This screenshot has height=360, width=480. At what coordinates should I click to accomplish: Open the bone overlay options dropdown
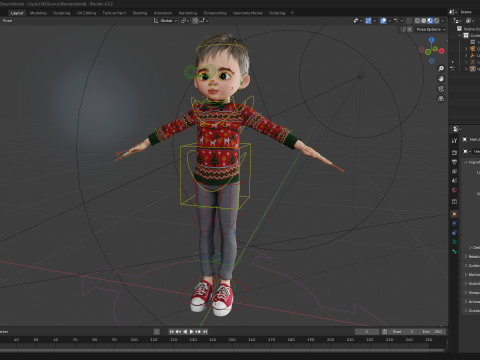[398, 21]
